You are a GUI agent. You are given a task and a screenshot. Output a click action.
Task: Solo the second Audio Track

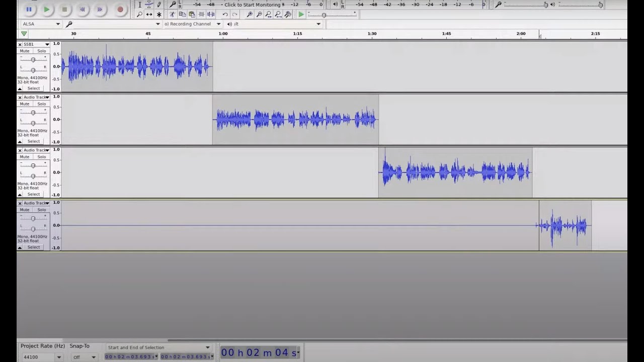point(41,104)
